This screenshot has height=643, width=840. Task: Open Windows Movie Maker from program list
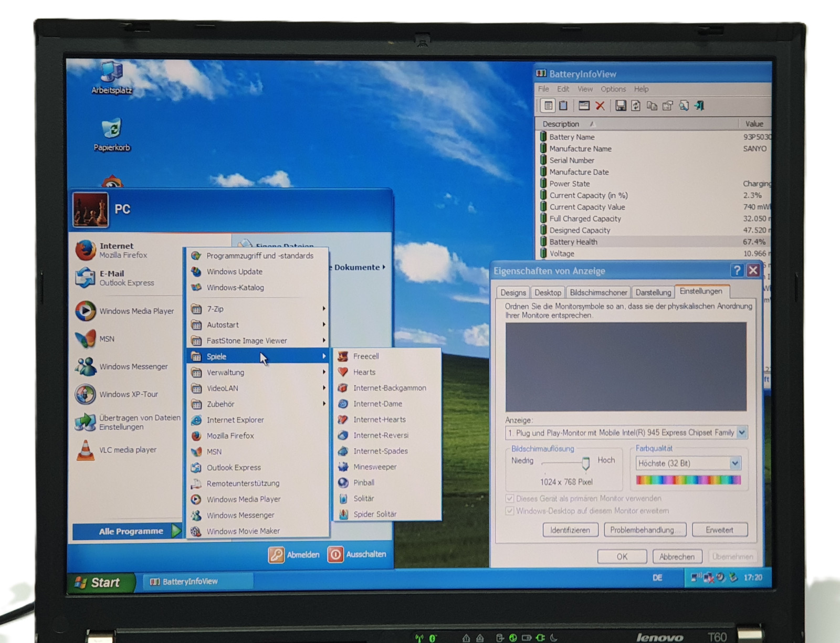coord(243,531)
